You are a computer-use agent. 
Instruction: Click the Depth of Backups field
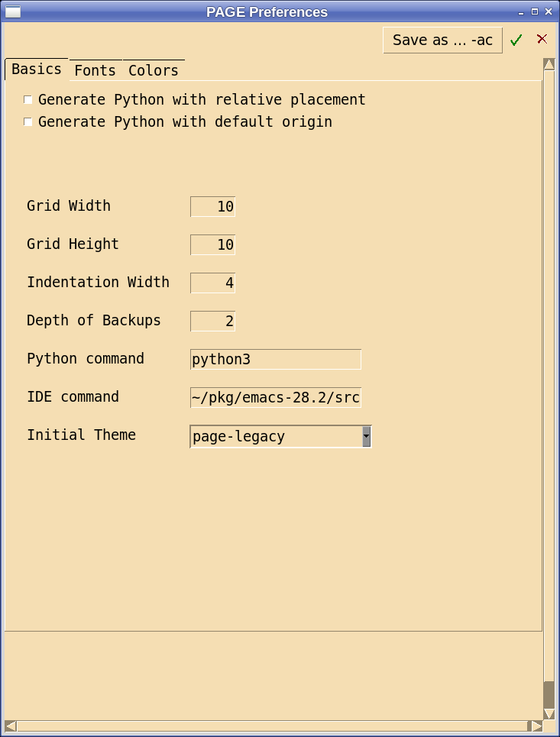[212, 321]
